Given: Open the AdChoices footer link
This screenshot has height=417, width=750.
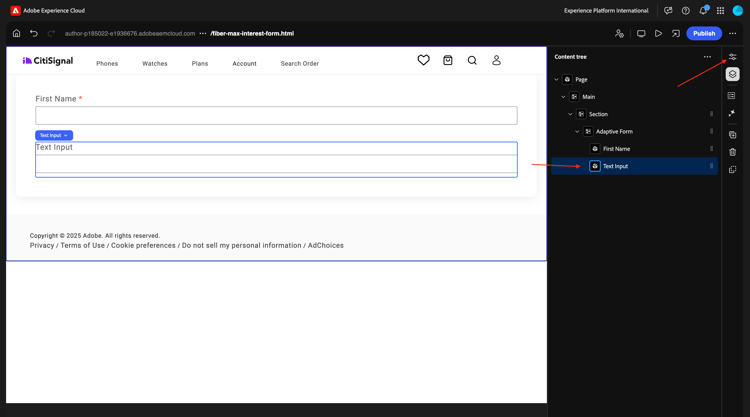Looking at the screenshot, I should (326, 245).
